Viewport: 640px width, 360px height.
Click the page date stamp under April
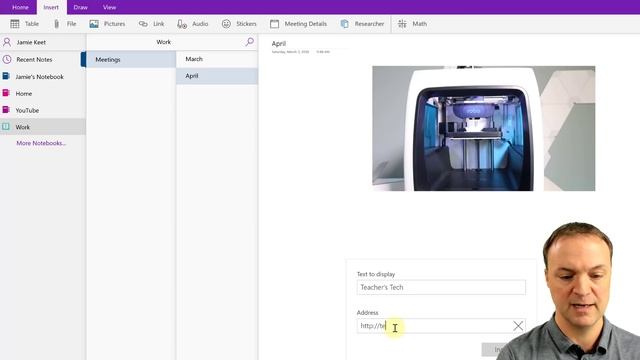point(301,52)
